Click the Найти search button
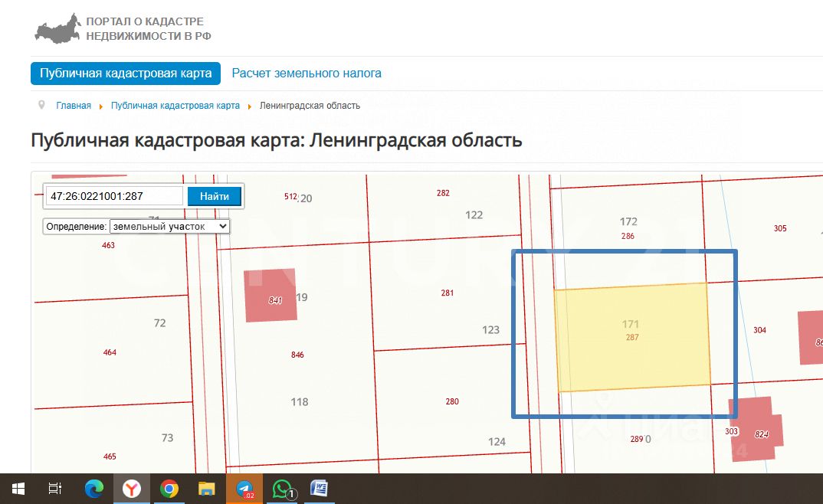The height and width of the screenshot is (504, 823). (x=214, y=196)
